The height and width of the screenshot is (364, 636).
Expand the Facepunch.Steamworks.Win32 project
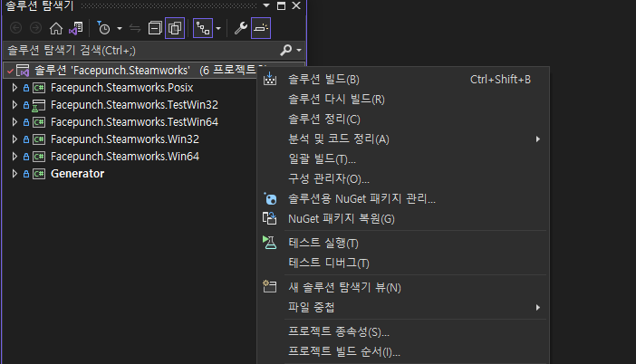pos(14,139)
